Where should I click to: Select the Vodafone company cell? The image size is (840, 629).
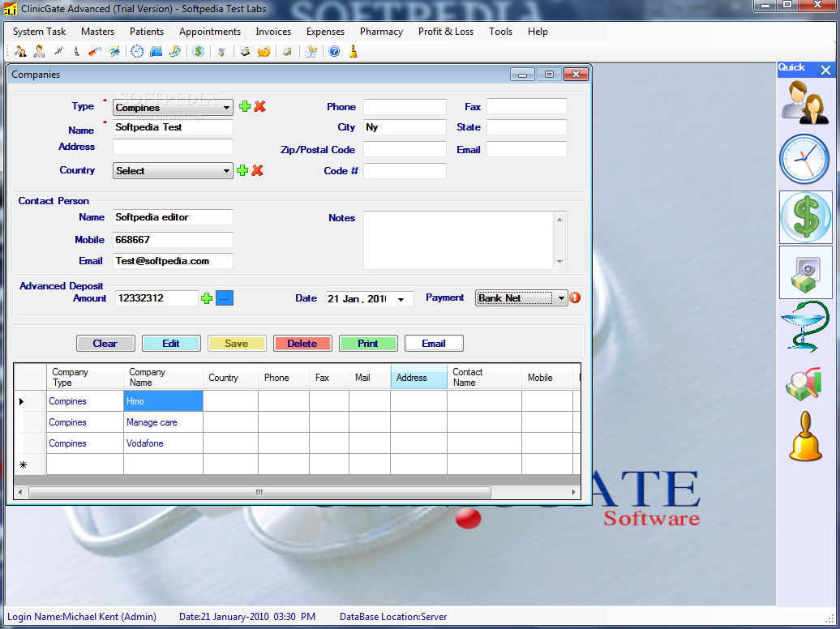pyautogui.click(x=164, y=443)
